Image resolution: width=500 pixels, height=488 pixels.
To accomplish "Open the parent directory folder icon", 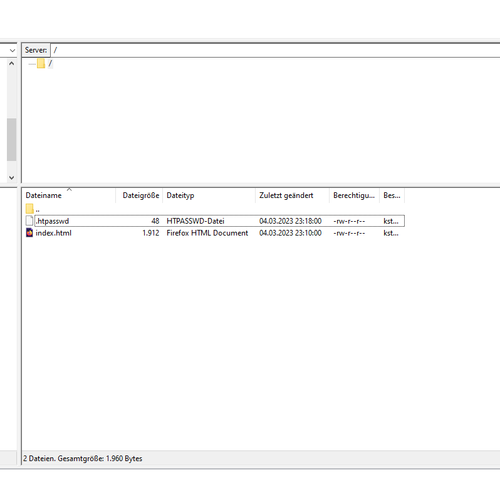I will pos(29,209).
